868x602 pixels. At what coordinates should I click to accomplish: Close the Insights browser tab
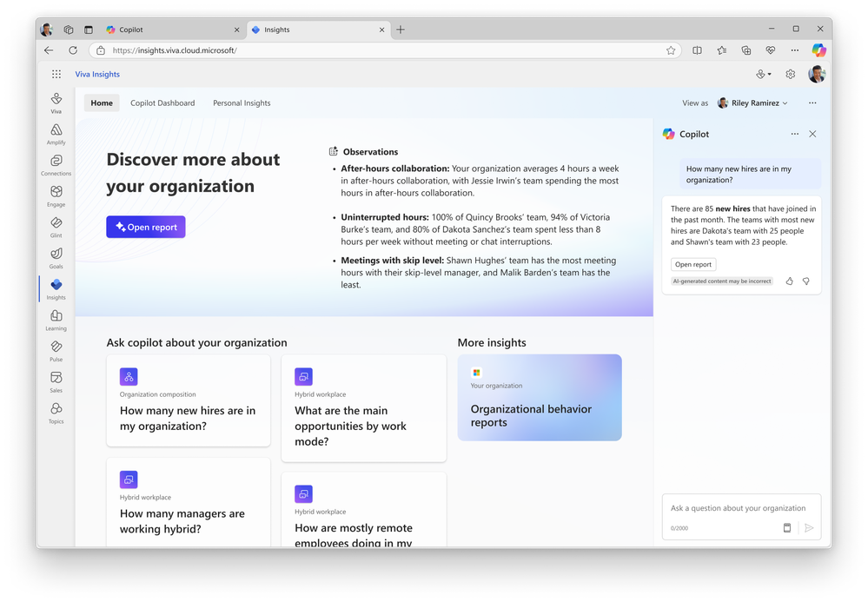(381, 30)
